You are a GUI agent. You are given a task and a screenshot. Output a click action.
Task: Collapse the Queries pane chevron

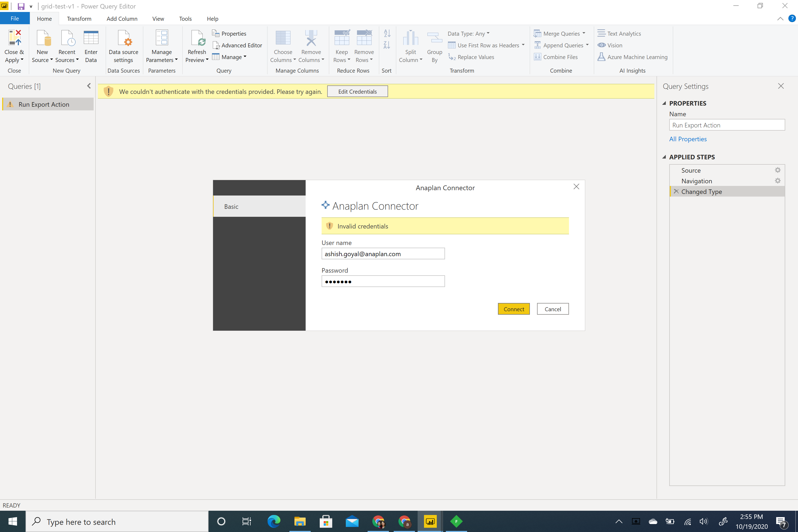(x=89, y=86)
